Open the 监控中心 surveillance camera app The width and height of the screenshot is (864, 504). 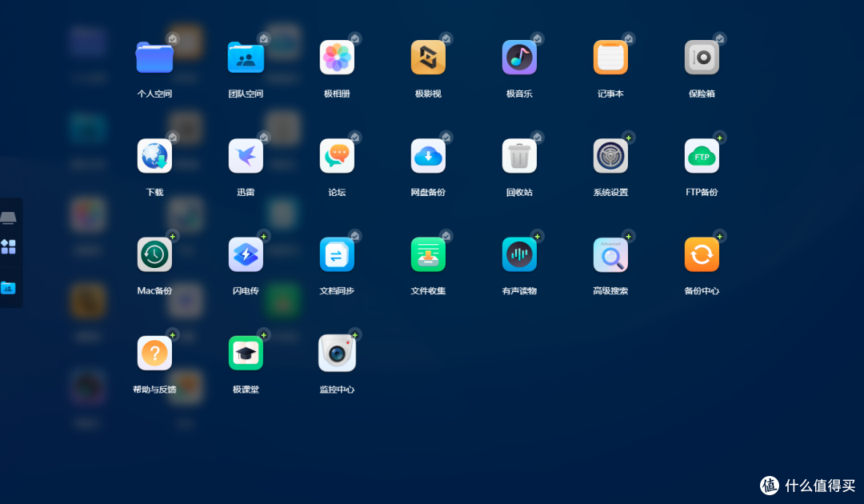pyautogui.click(x=337, y=353)
